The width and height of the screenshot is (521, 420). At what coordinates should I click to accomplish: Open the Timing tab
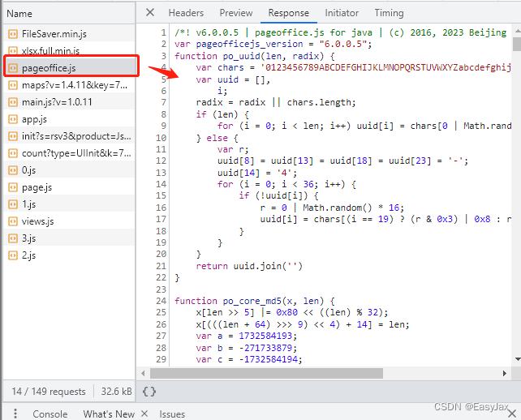[389, 13]
